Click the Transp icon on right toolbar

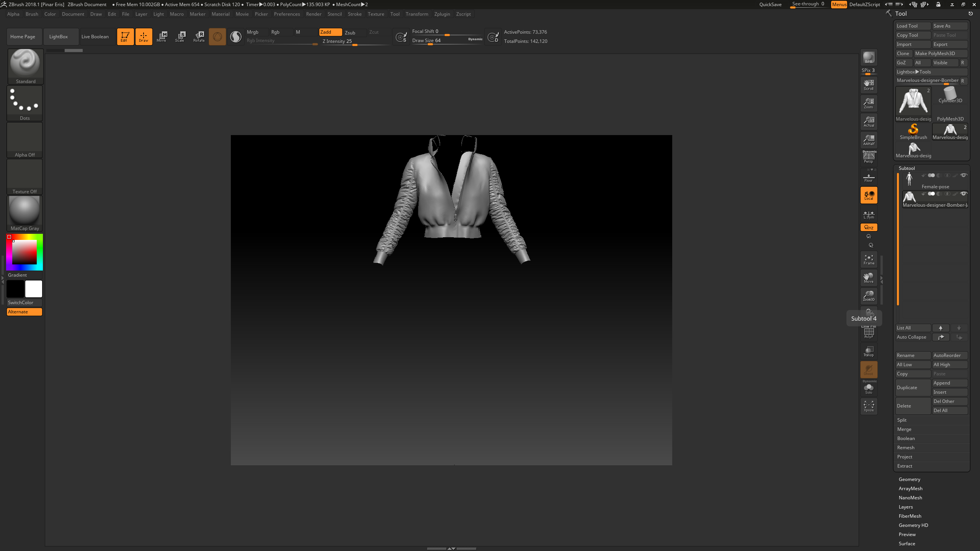pos(868,351)
